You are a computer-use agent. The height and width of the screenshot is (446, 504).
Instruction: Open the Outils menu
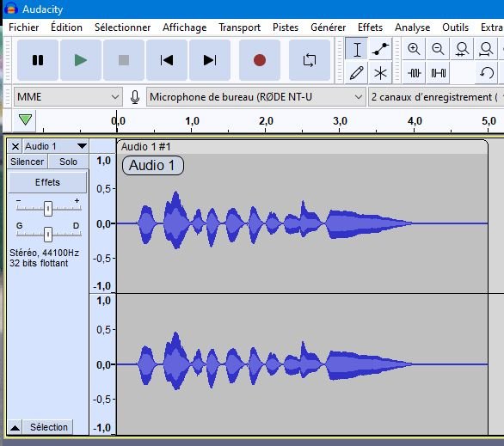pyautogui.click(x=456, y=27)
